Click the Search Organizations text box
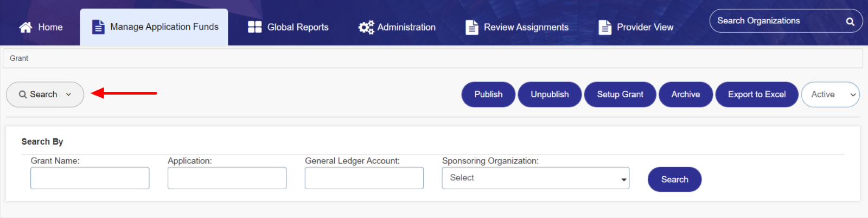 coord(776,21)
